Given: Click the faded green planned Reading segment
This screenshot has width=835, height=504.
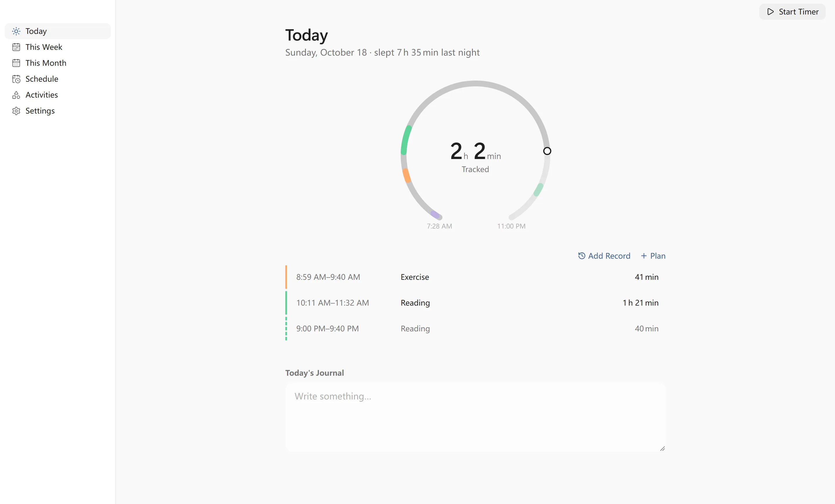Looking at the screenshot, I should point(538,189).
